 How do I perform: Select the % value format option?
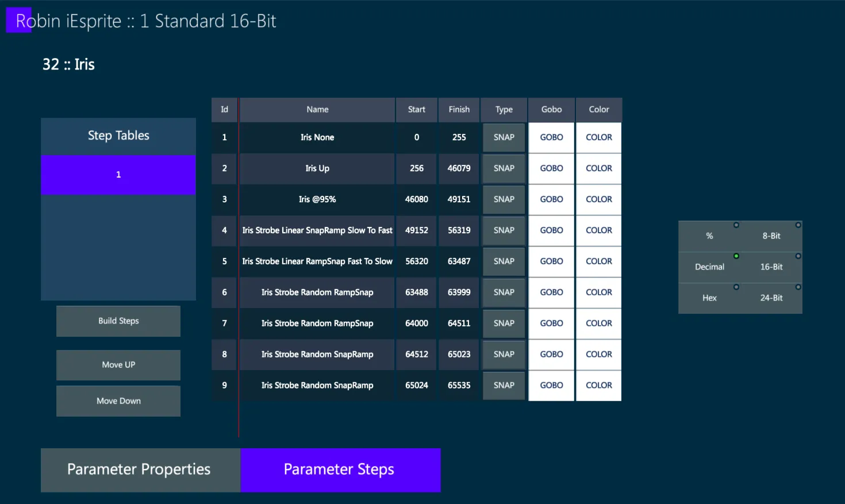pos(709,236)
